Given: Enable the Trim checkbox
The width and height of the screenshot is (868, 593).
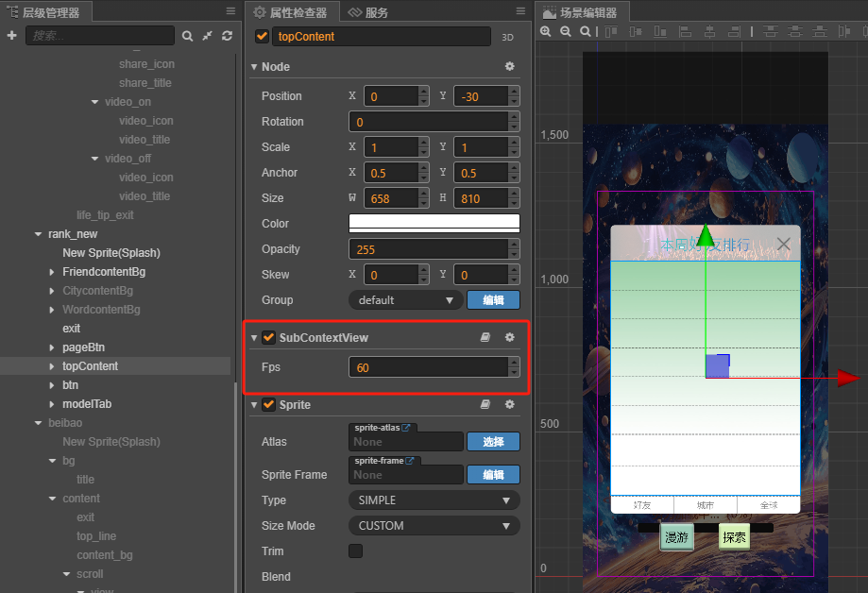Looking at the screenshot, I should pos(356,551).
